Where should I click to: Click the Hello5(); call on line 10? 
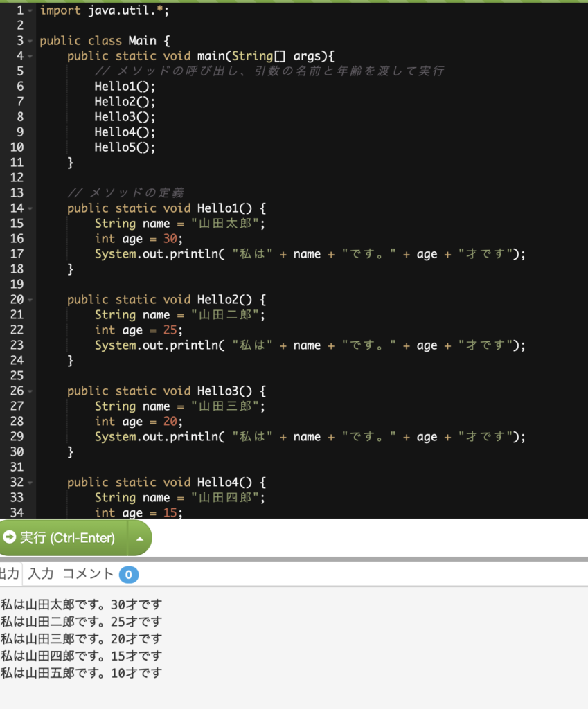point(125,147)
